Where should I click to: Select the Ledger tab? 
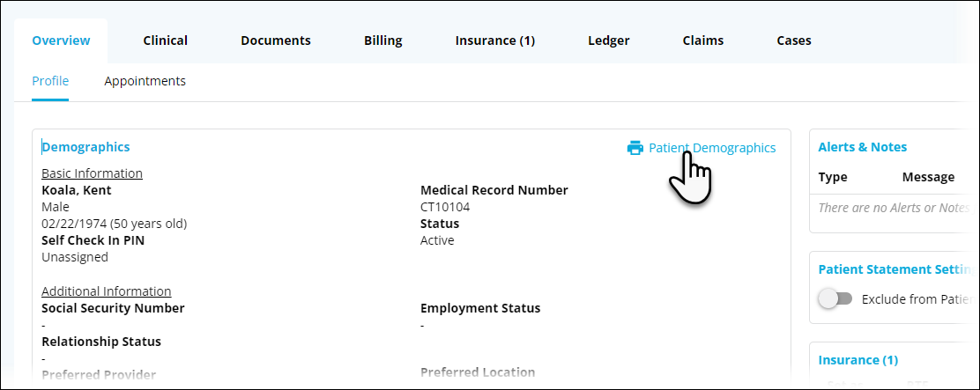point(609,40)
